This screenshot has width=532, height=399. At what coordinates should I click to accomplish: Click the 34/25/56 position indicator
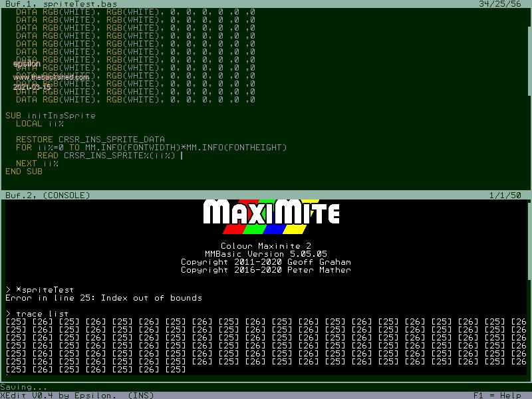coord(500,4)
